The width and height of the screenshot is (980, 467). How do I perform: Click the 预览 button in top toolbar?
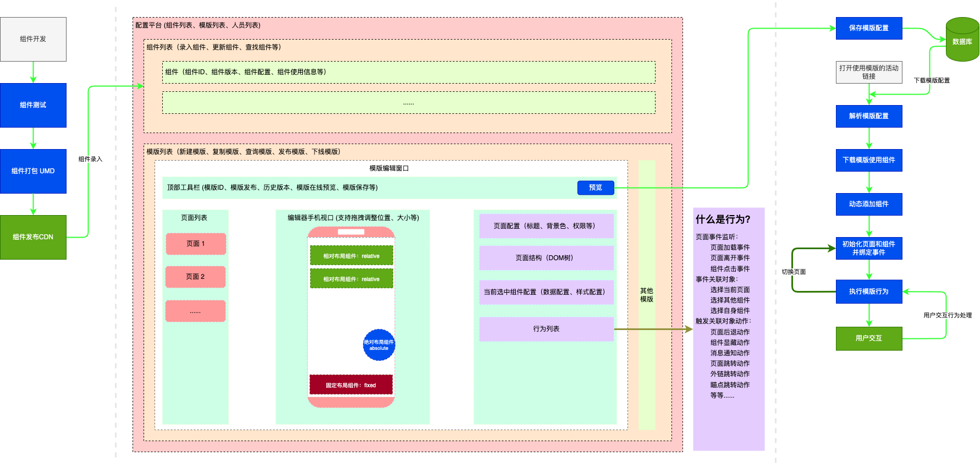click(x=596, y=188)
